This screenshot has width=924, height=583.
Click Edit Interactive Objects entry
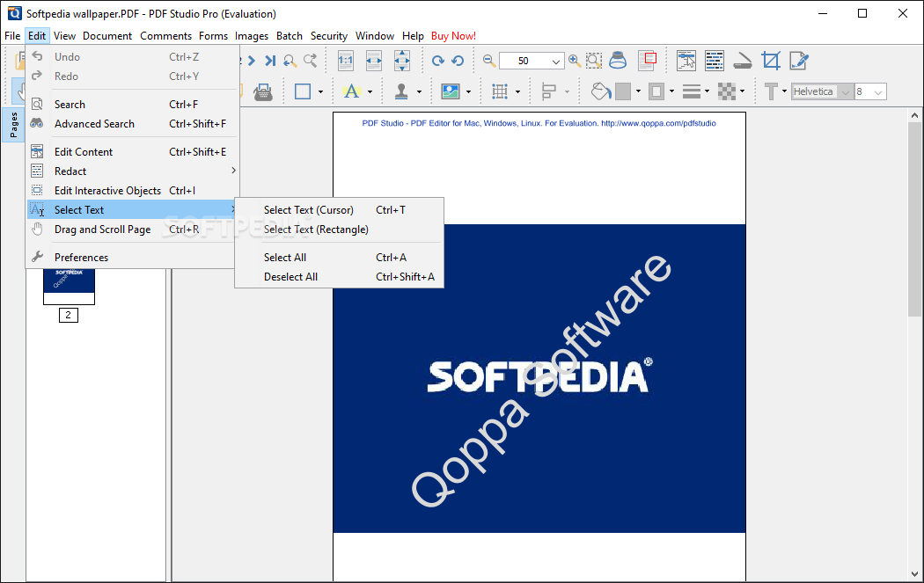[x=132, y=191]
